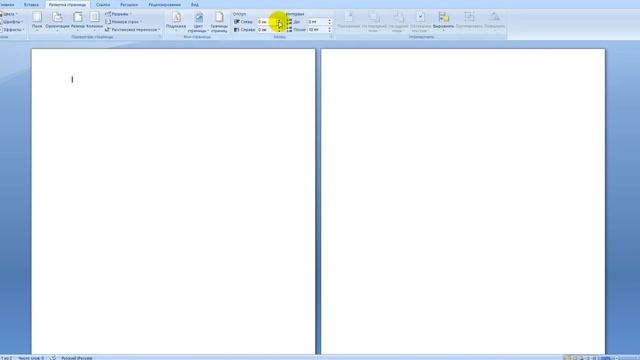Click the spell check status bar icon

point(53,358)
